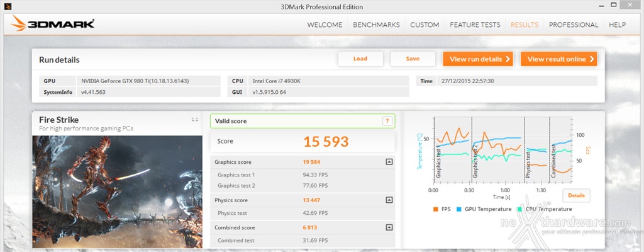The image size is (644, 252).
Task: Click Physics test value 42.69 FPS
Action: click(315, 214)
